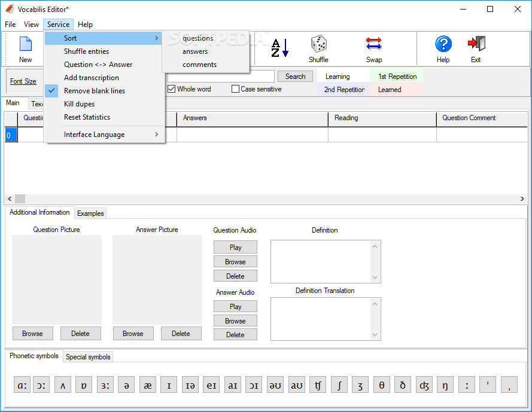Enable the Case sensitive checkbox
Image resolution: width=532 pixels, height=412 pixels.
(235, 89)
